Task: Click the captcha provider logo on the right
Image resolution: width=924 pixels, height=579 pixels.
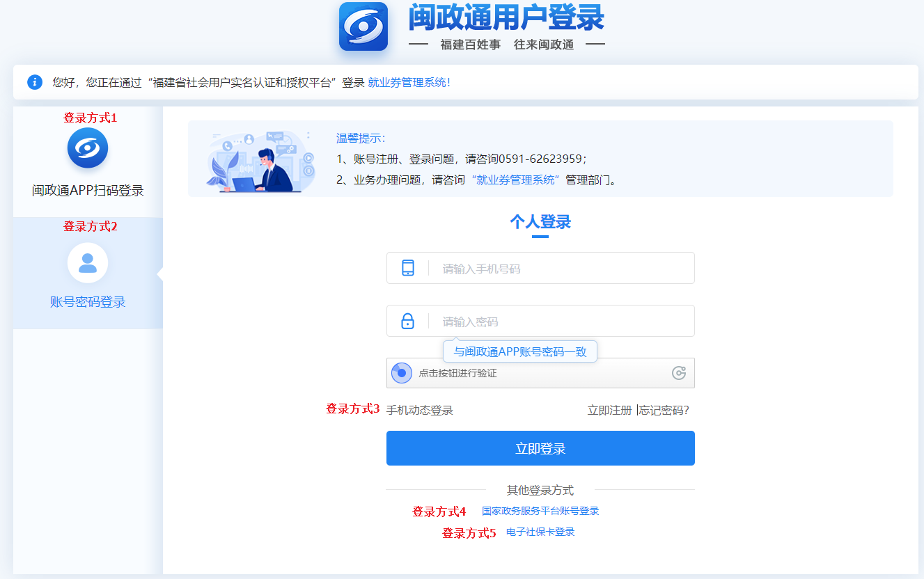Action: coord(679,373)
